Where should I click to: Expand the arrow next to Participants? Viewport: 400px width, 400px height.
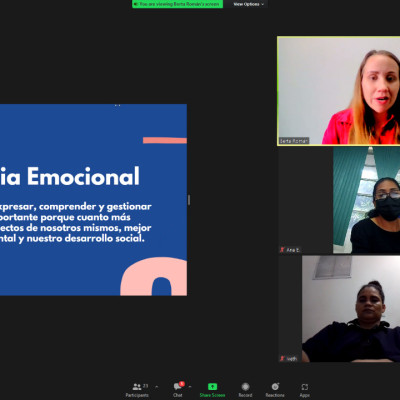(157, 387)
